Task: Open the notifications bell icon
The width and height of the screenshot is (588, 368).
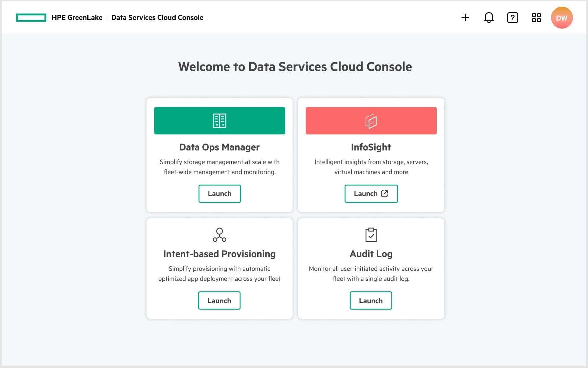Action: point(489,18)
